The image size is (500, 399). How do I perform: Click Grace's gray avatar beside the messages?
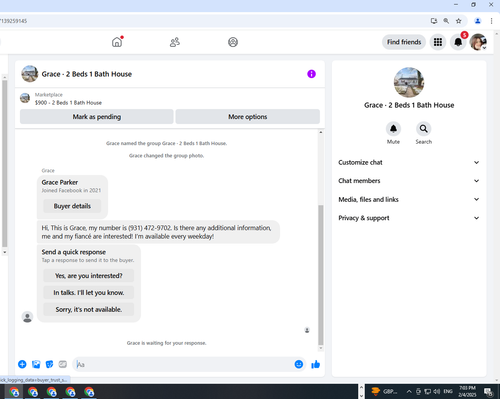(x=27, y=317)
